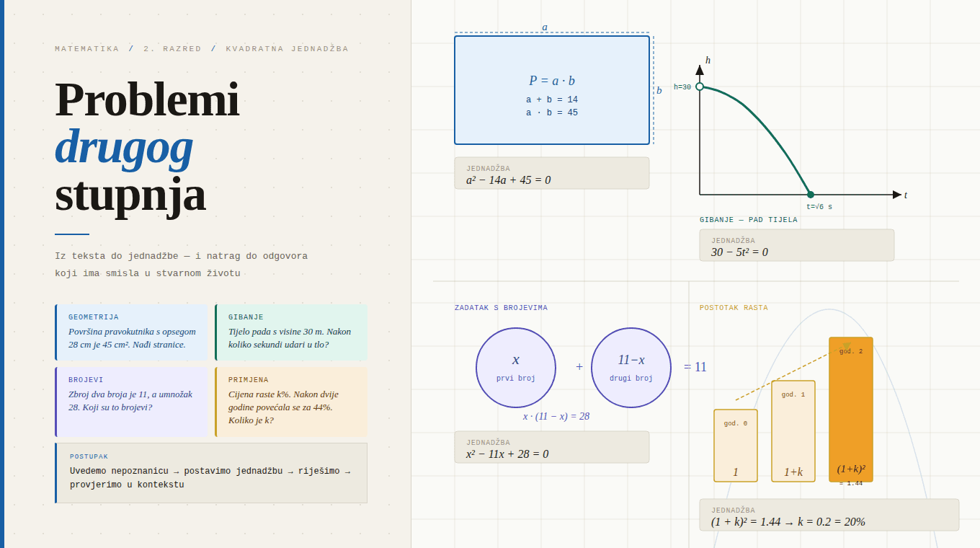Click the = 11 result text
The image size is (980, 548).
[x=695, y=367]
